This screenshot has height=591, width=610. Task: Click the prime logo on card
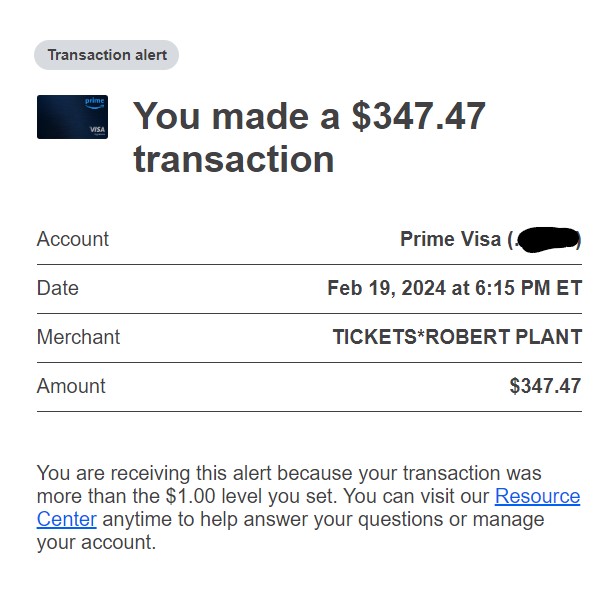click(x=95, y=102)
